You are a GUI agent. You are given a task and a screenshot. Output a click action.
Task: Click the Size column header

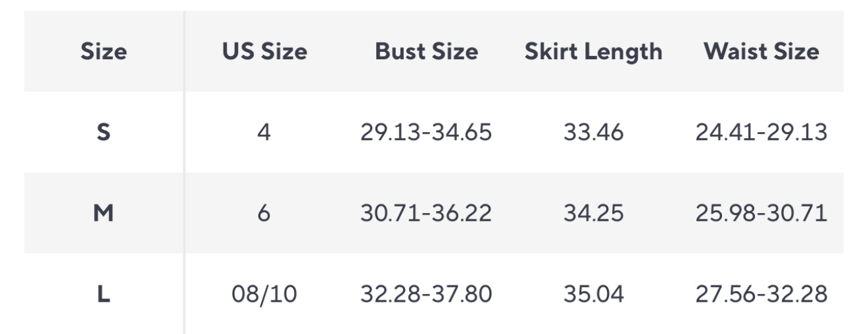(x=104, y=51)
